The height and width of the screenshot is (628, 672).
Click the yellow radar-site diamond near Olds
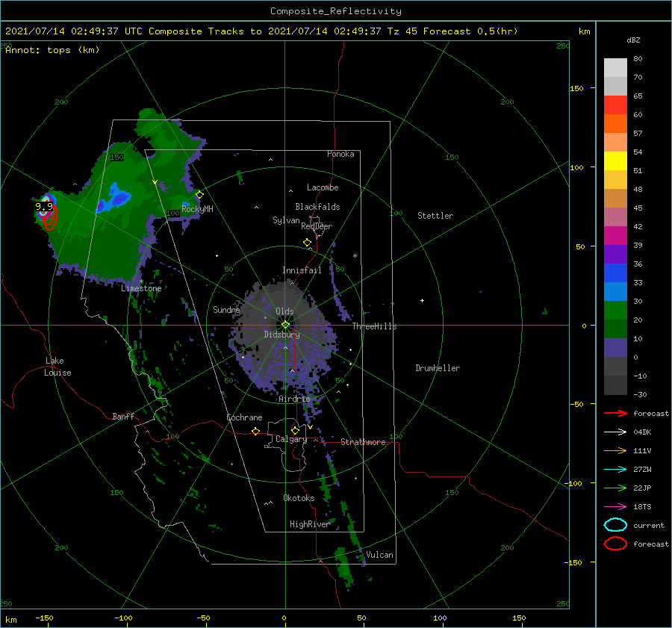pos(285,325)
